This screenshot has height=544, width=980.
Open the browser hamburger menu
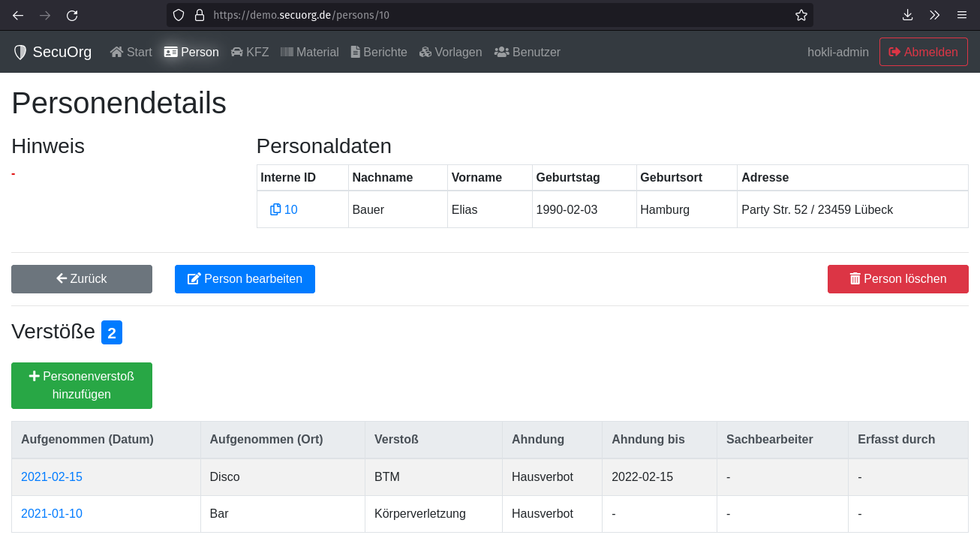pos(961,15)
